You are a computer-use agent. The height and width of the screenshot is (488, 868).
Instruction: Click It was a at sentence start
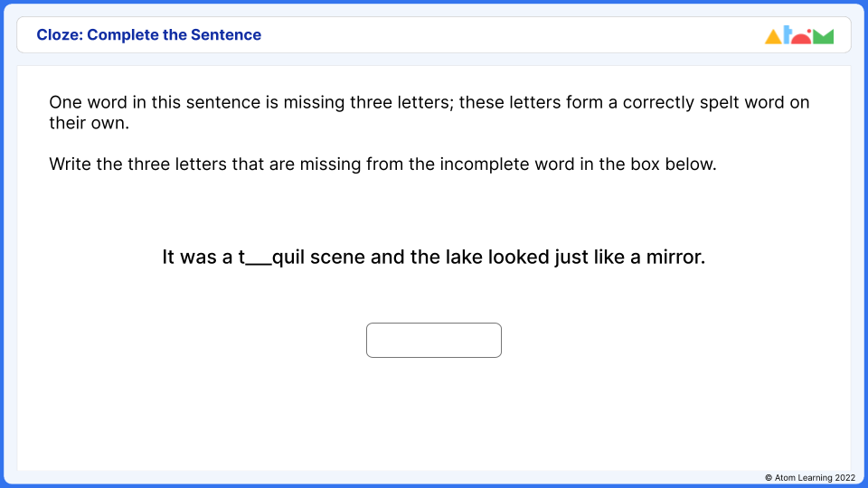[x=198, y=258]
